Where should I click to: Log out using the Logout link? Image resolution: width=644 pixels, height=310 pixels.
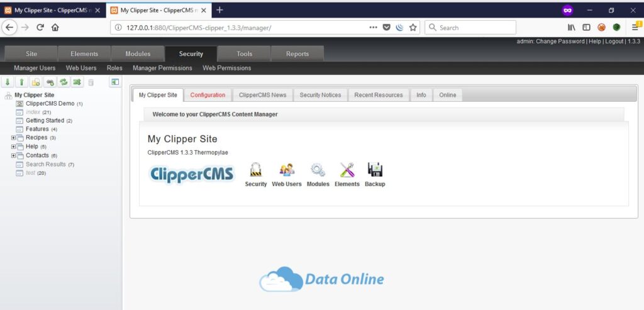pos(614,42)
